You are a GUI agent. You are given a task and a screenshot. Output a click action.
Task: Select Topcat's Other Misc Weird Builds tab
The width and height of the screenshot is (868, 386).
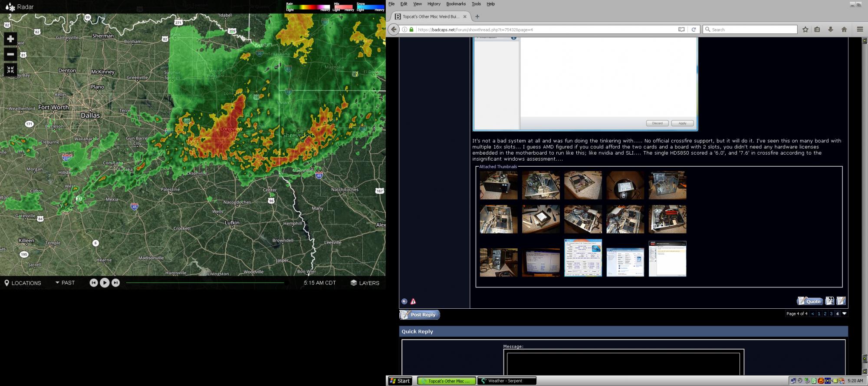431,16
